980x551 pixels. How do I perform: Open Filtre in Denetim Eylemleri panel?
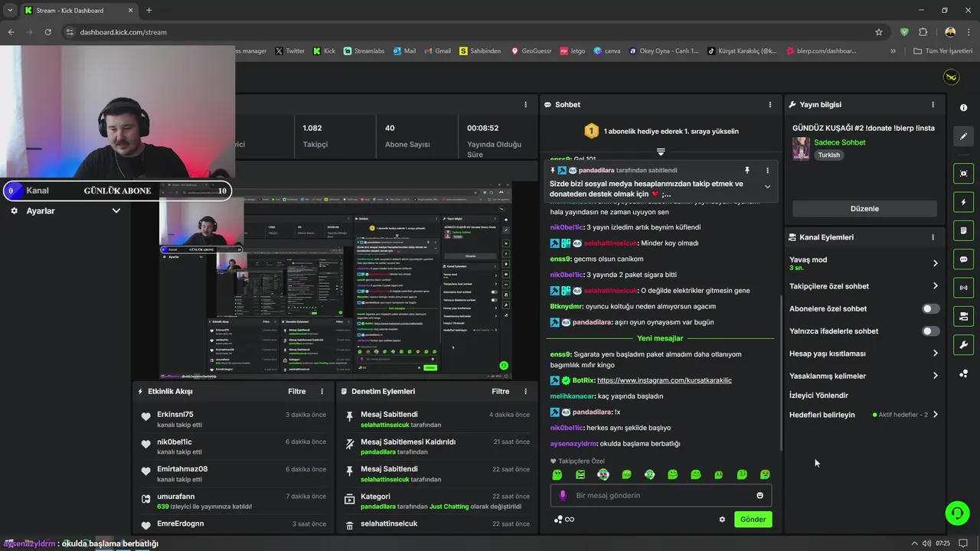(501, 391)
